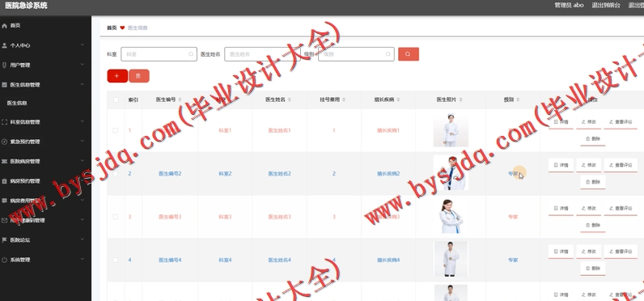
Task: Click the power icon beside 系统管理
Action: pos(5,260)
